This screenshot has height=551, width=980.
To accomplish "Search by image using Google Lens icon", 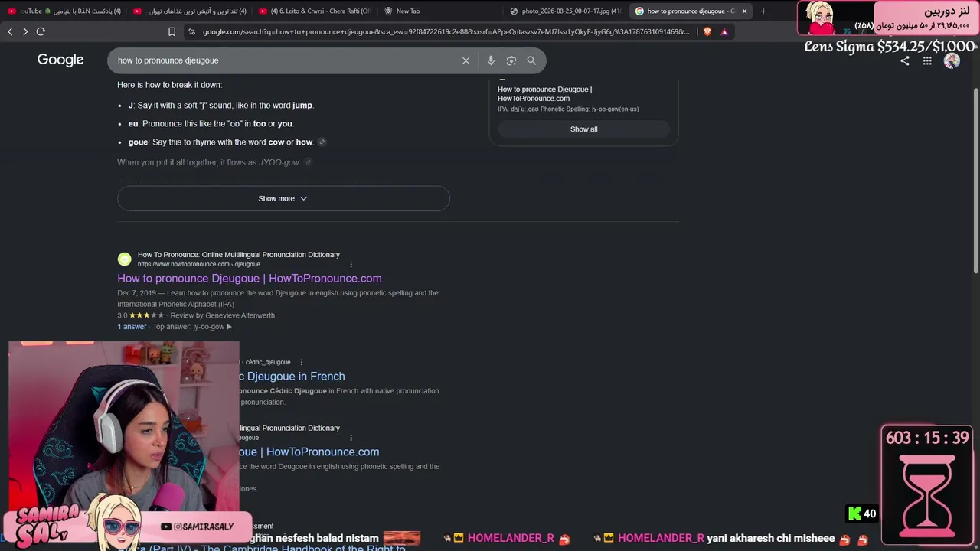I will click(x=511, y=60).
